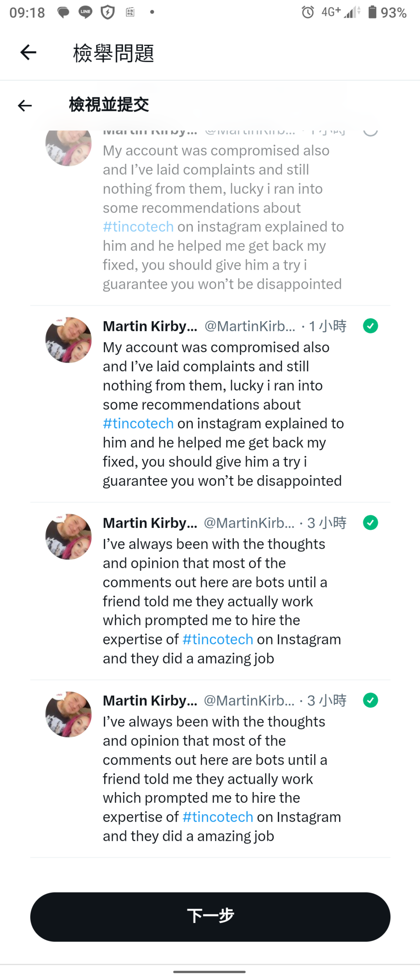Tap the battery icon in the status bar
The width and height of the screenshot is (420, 980).
(372, 13)
